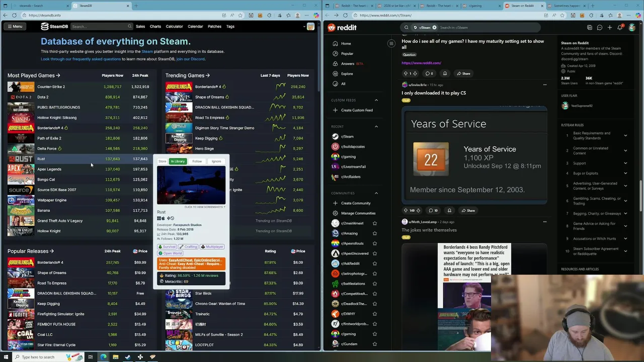
Task: Open the Charts menu item on SteamDB
Action: (x=155, y=26)
